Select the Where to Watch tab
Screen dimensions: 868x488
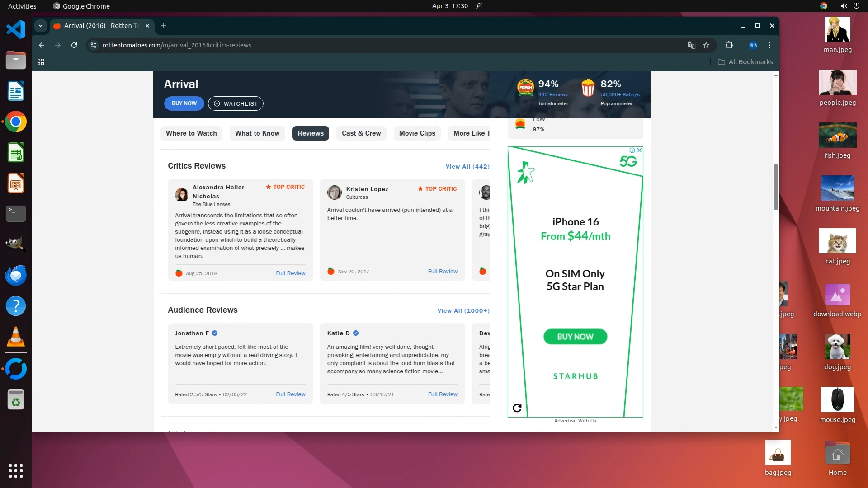191,133
